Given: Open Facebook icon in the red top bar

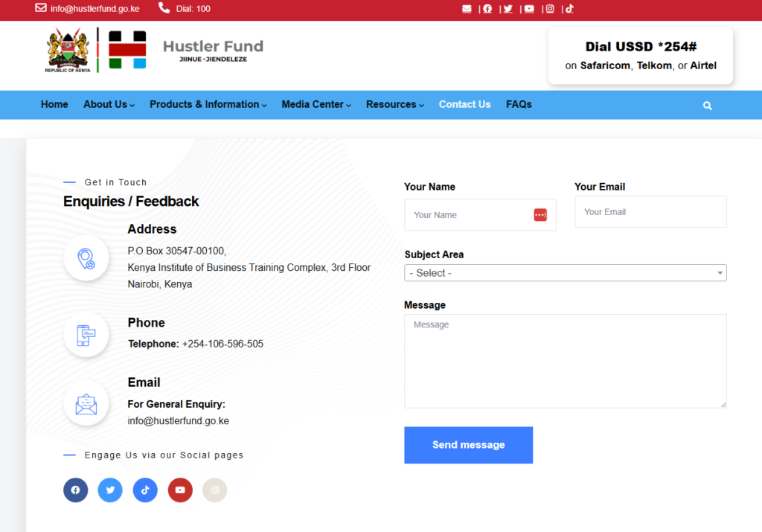Looking at the screenshot, I should pos(487,9).
